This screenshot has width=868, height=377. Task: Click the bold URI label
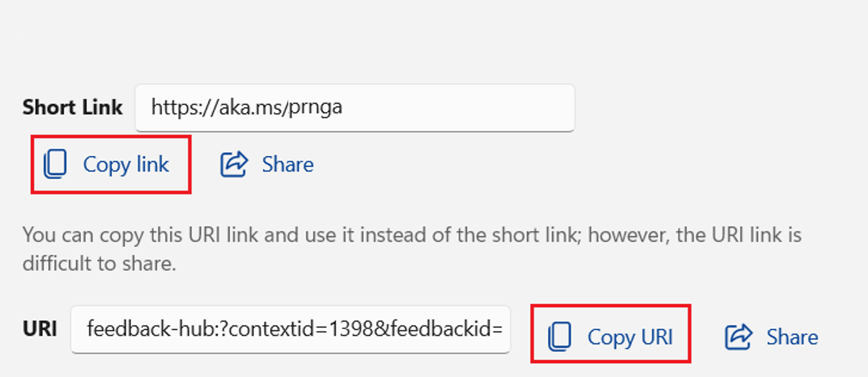[39, 329]
